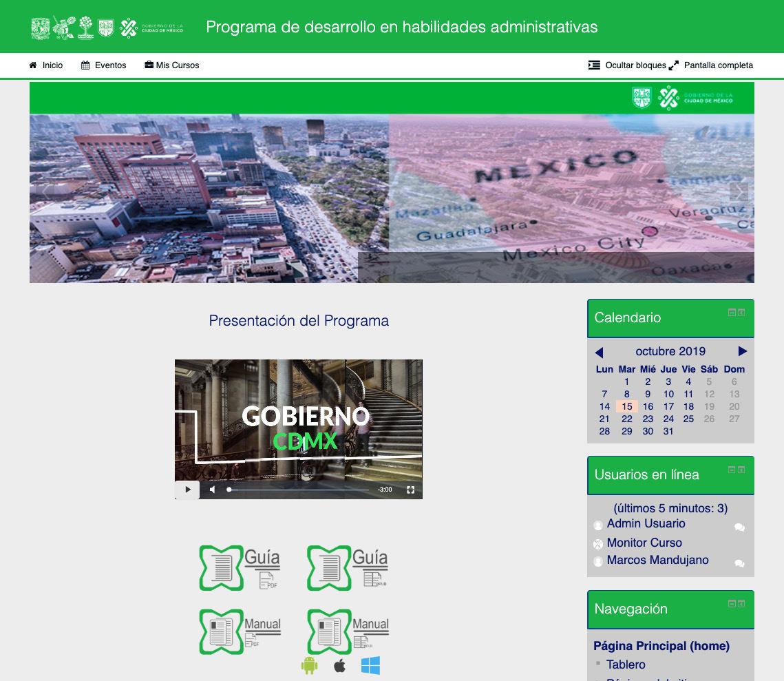This screenshot has width=784, height=681.
Task: Click the Gobierno de la Ciudad de México header logo
Action: point(151,28)
